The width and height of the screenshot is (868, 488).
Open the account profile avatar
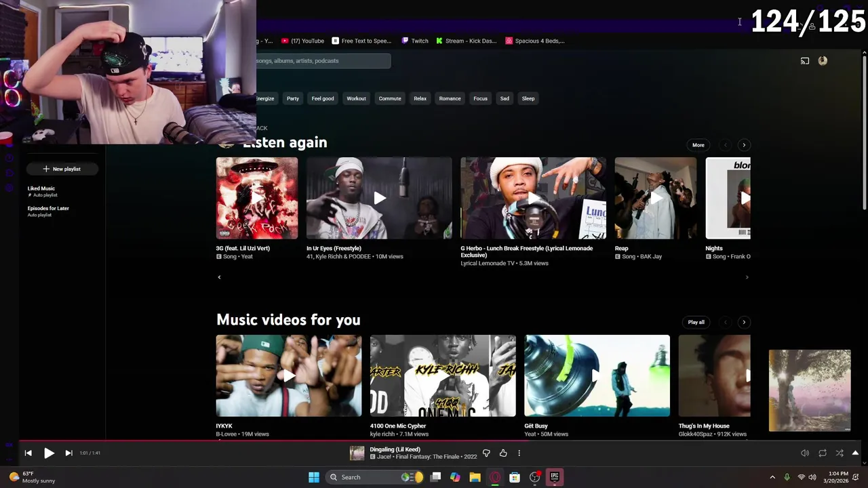[823, 60]
